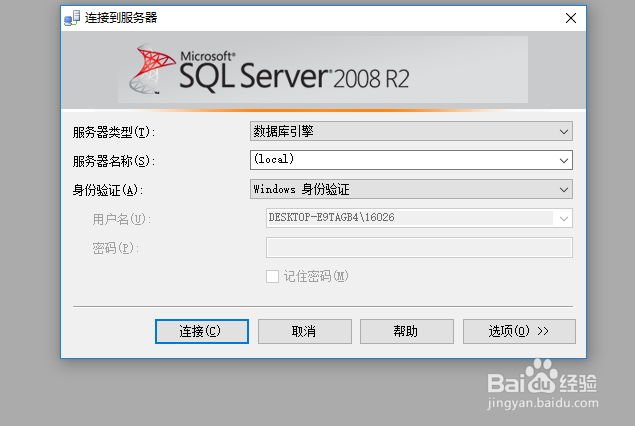This screenshot has width=635, height=426.
Task: Click the 用户名(U) label
Action: tap(121, 219)
